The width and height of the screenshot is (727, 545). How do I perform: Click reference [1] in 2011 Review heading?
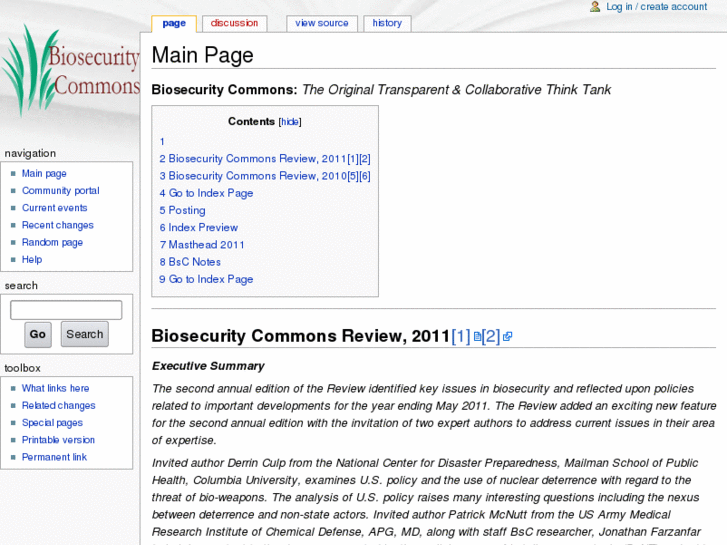point(461,336)
